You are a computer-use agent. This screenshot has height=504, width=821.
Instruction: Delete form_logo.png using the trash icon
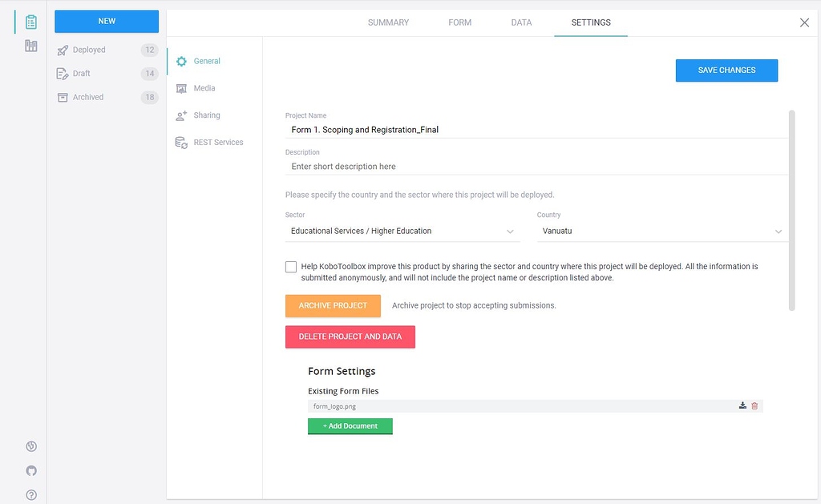[x=754, y=405]
